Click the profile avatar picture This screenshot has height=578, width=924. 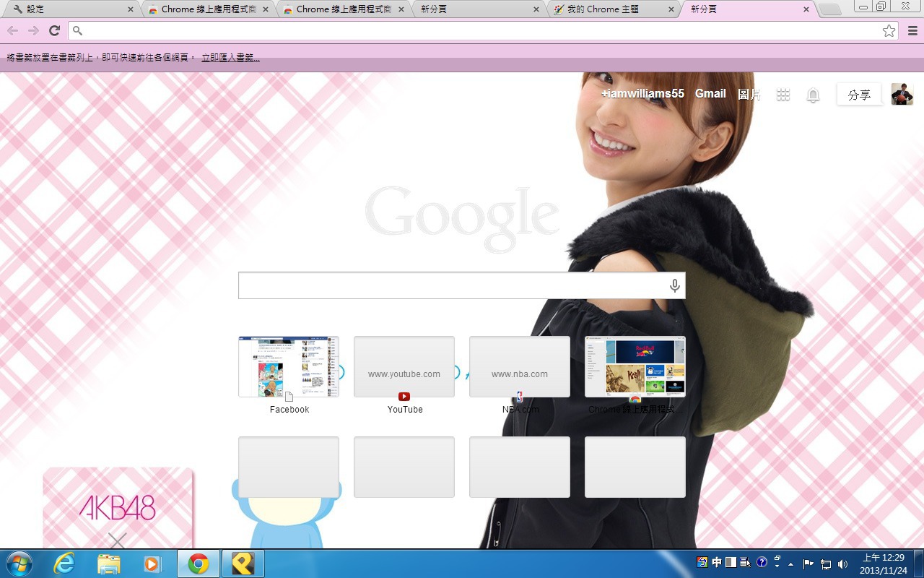[902, 95]
